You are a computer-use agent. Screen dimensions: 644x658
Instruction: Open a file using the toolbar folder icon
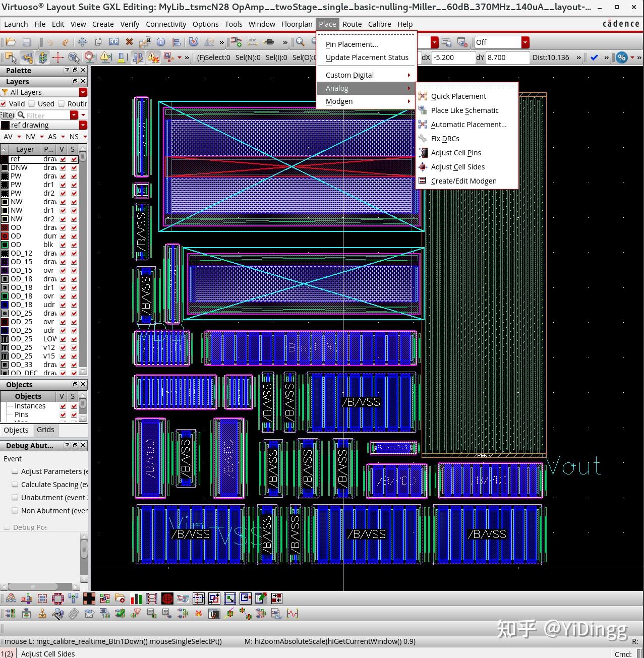(x=10, y=42)
